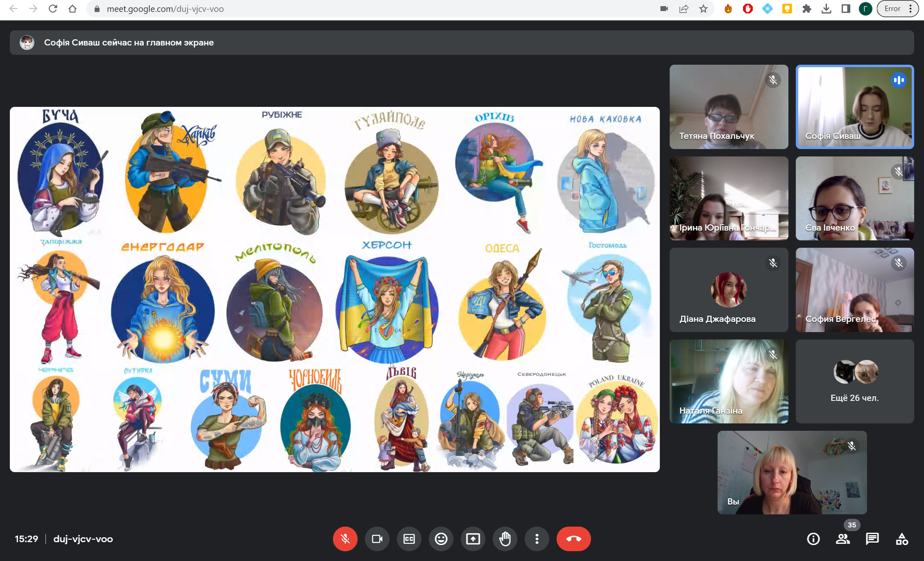The width and height of the screenshot is (924, 561).
Task: Select София Вергелес video tile
Action: pos(855,290)
